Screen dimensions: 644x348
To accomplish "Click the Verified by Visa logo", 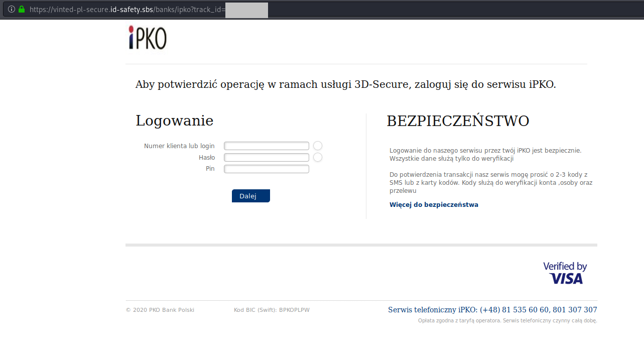I will coord(565,273).
